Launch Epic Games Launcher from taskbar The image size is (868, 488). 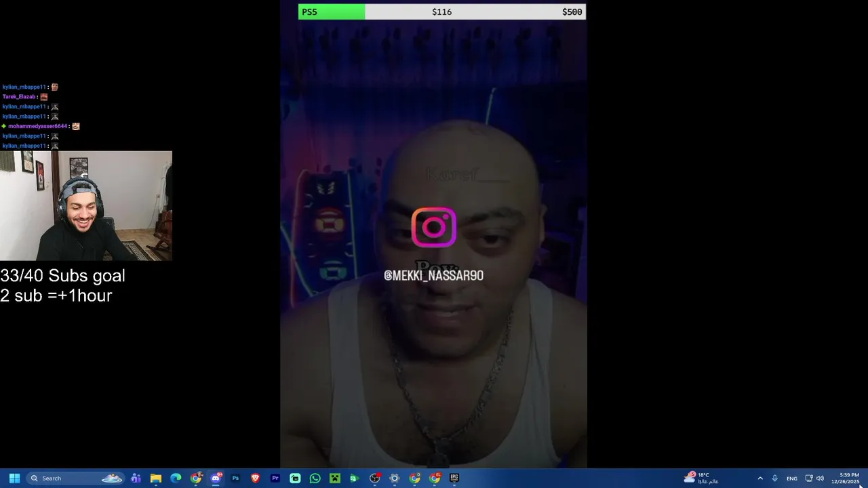tap(454, 478)
